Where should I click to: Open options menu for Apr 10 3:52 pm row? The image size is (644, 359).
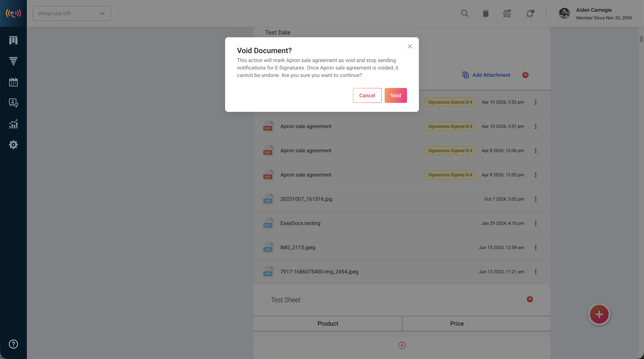tap(536, 102)
